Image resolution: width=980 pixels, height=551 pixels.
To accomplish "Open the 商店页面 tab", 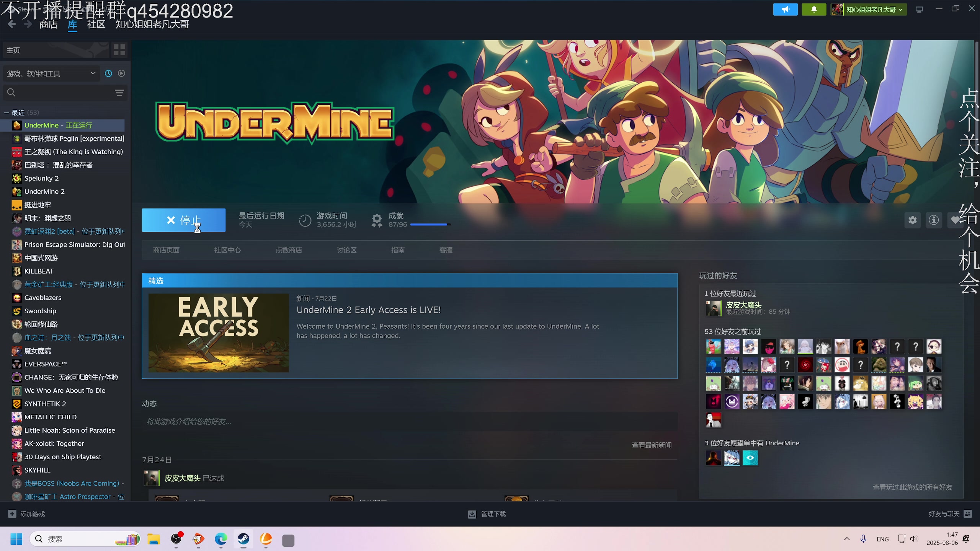I will (x=166, y=250).
